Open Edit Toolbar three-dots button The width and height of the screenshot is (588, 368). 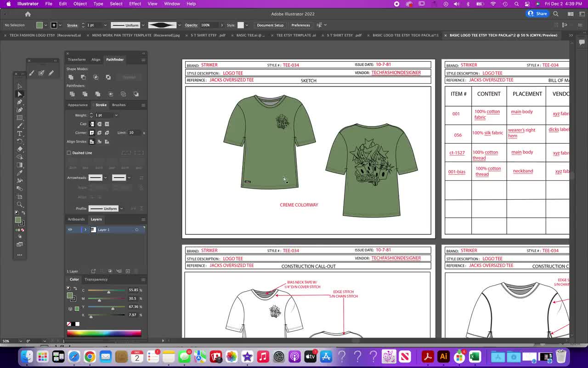pyautogui.click(x=20, y=254)
